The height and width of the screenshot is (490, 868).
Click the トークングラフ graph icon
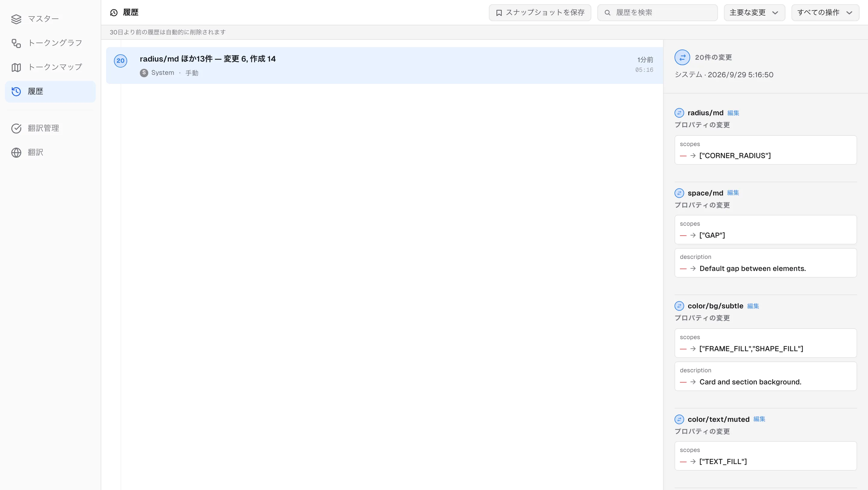coord(16,43)
